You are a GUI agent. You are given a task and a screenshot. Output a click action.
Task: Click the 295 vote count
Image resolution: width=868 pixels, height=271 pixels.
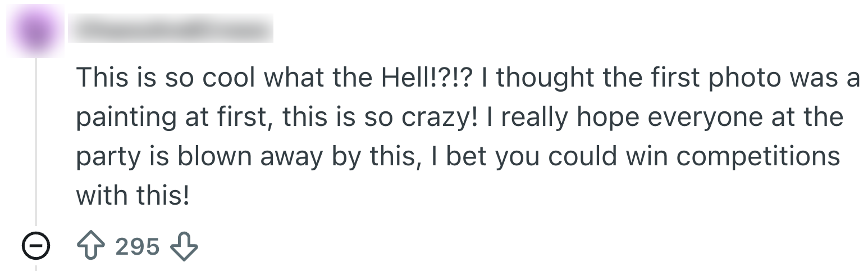(x=138, y=246)
